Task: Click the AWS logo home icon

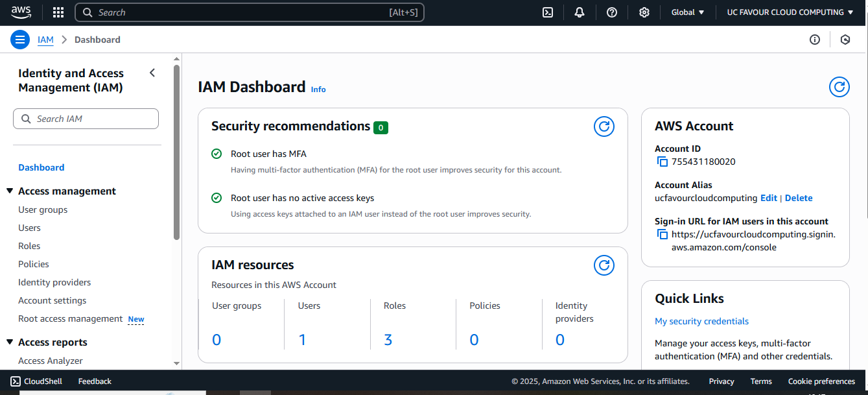Action: coord(21,12)
